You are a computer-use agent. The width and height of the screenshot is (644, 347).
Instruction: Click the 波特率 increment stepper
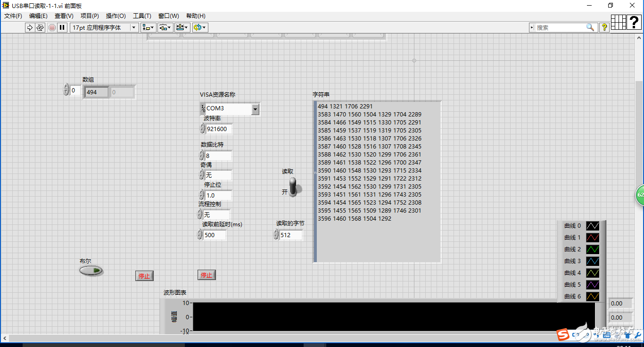coord(202,126)
